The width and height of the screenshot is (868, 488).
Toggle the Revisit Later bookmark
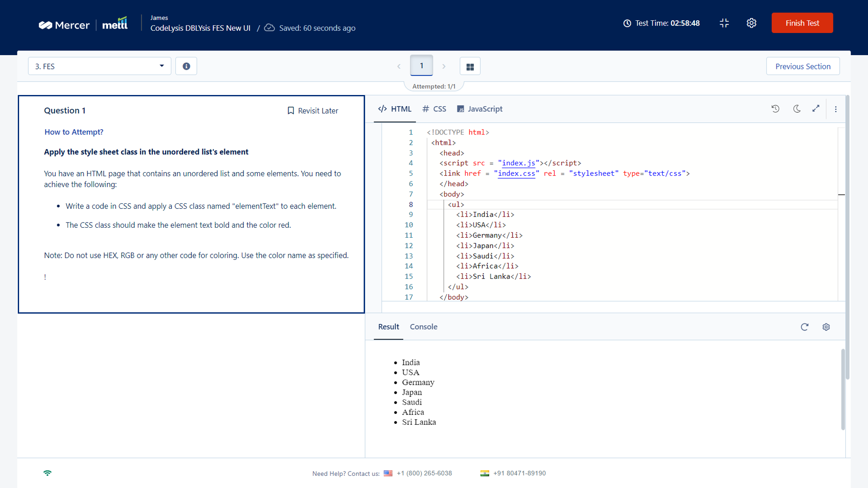pos(312,111)
